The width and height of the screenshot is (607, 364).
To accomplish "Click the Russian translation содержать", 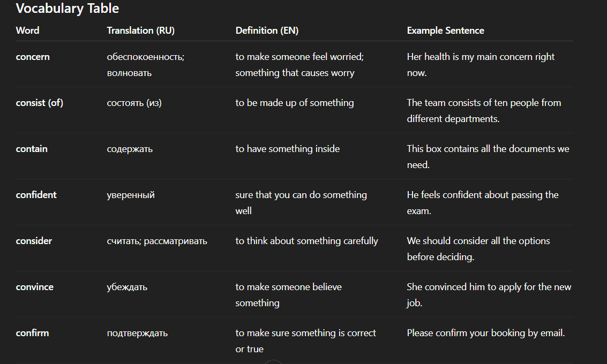I will pyautogui.click(x=130, y=149).
